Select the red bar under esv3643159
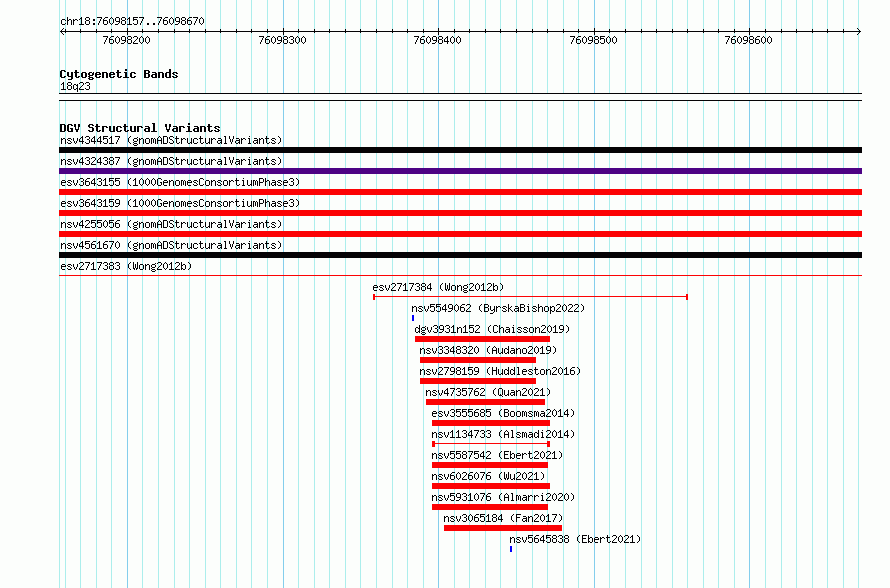The image size is (890, 588). pos(460,213)
